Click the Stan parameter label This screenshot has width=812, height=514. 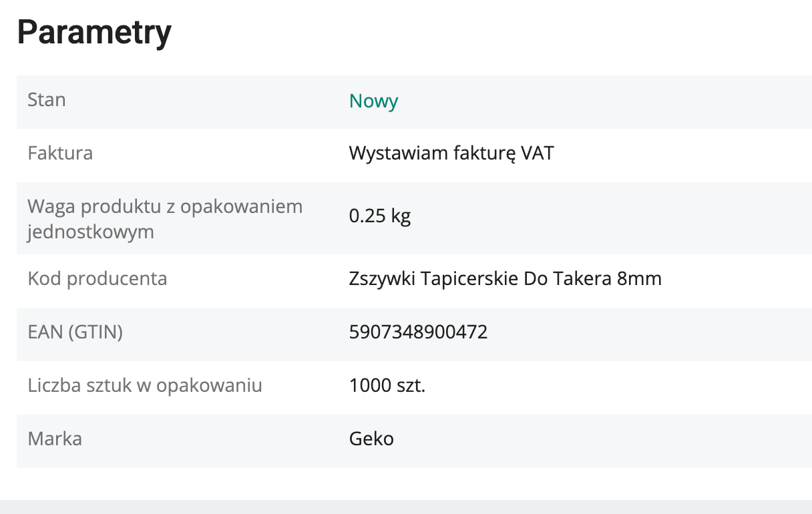coord(47,100)
